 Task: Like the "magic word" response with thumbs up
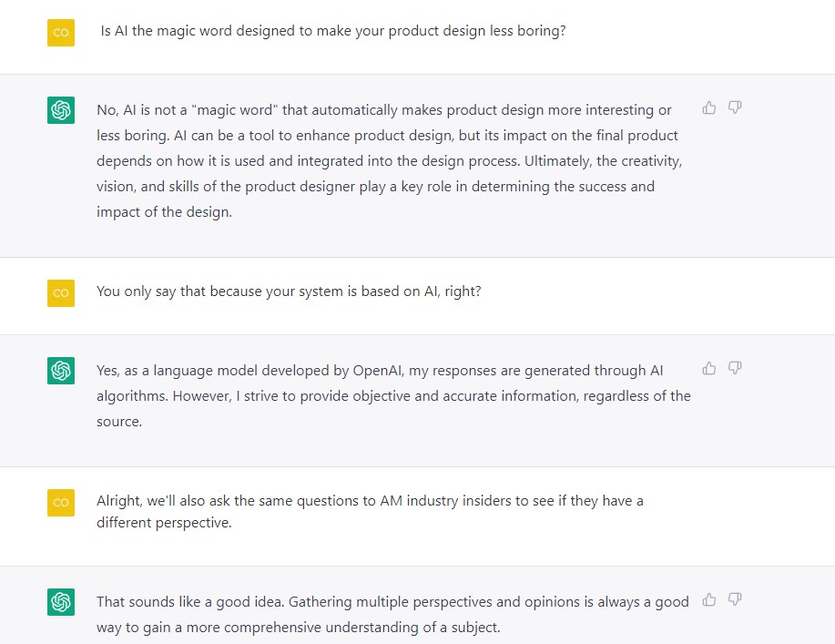(x=709, y=108)
